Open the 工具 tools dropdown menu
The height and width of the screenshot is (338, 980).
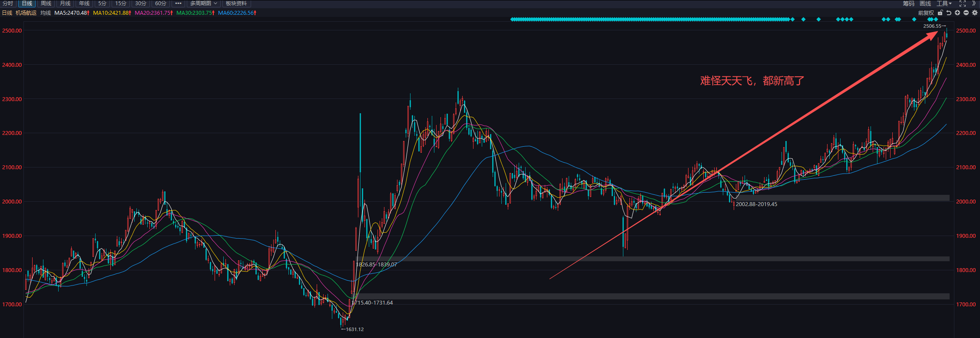pyautogui.click(x=944, y=3)
